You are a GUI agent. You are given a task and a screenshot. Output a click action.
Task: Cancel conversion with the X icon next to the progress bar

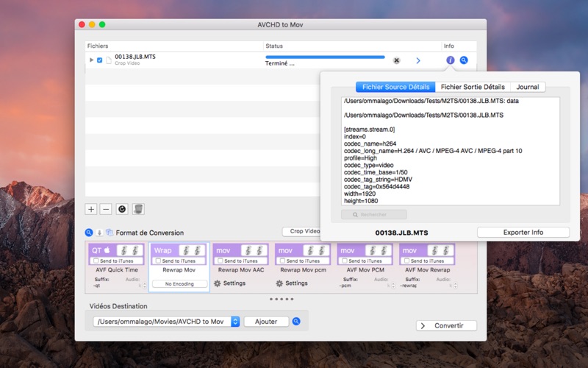click(396, 60)
